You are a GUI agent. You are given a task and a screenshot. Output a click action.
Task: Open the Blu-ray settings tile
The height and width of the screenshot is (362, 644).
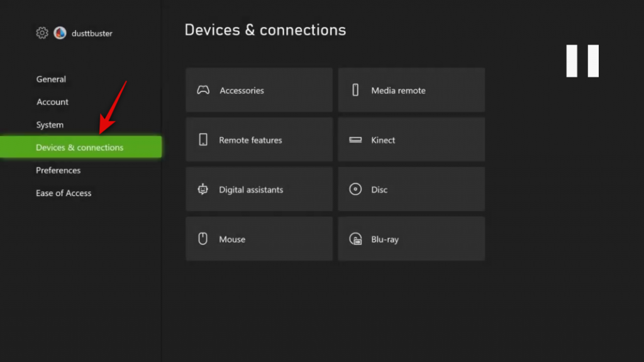pos(411,238)
